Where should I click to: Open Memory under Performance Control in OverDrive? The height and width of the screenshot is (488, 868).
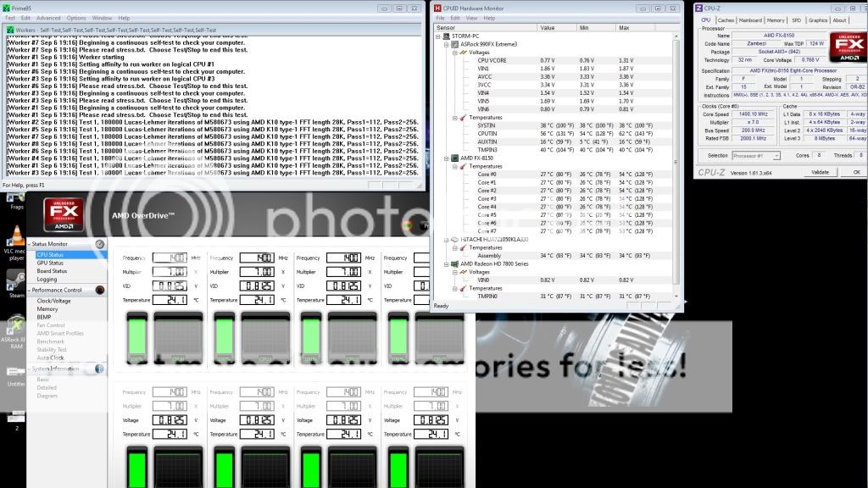(47, 309)
